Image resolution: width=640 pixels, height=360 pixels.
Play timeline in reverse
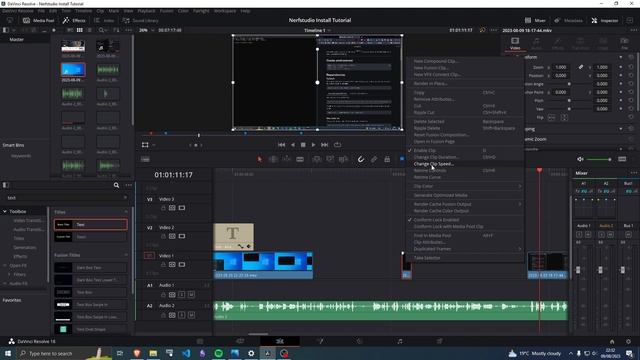(x=293, y=144)
